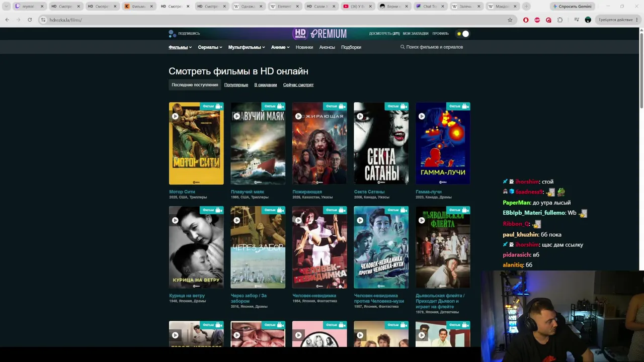Click the search magnifier icon on the site
The height and width of the screenshot is (362, 644).
(x=403, y=47)
